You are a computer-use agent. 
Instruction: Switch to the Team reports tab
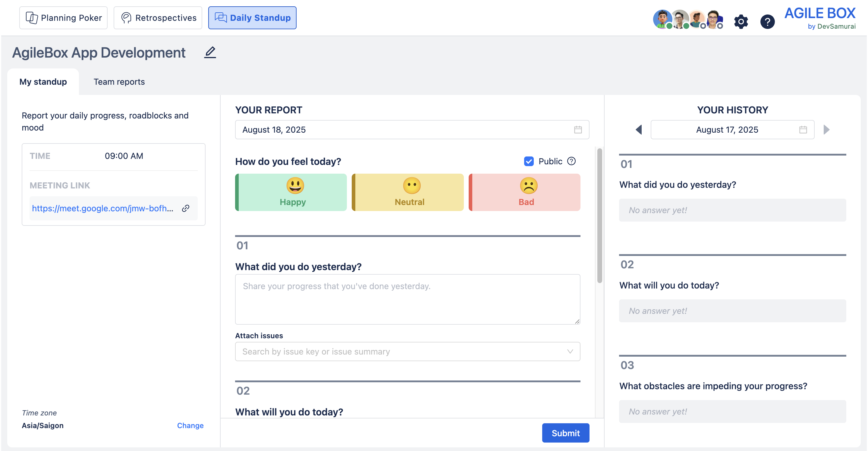tap(119, 82)
